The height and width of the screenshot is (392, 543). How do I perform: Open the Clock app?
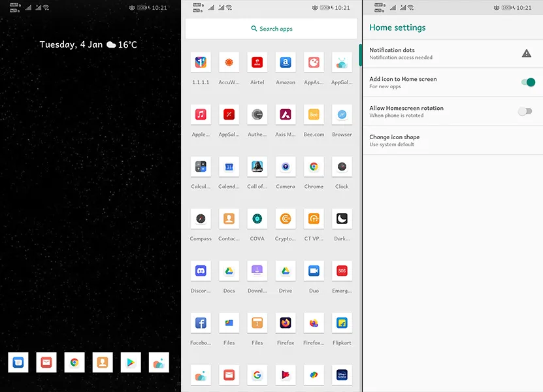pos(342,167)
